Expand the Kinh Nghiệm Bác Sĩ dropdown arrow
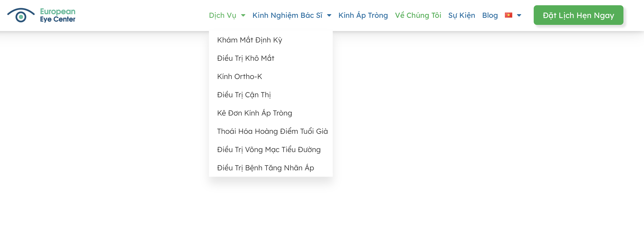 click(x=329, y=16)
